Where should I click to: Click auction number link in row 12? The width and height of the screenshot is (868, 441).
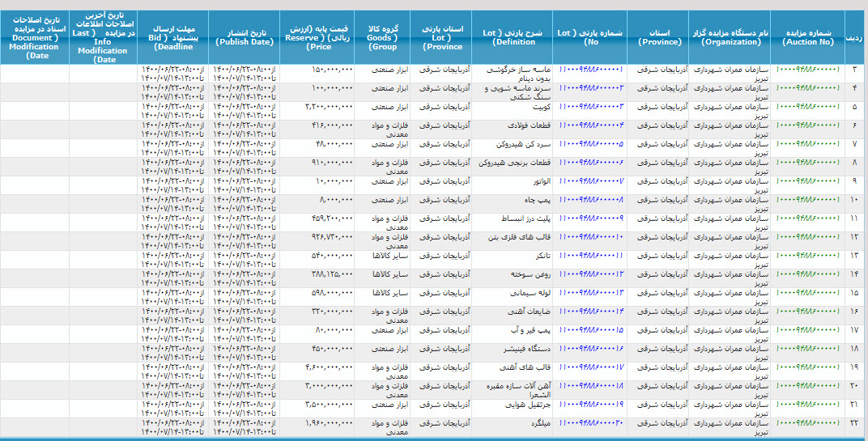tap(806, 236)
